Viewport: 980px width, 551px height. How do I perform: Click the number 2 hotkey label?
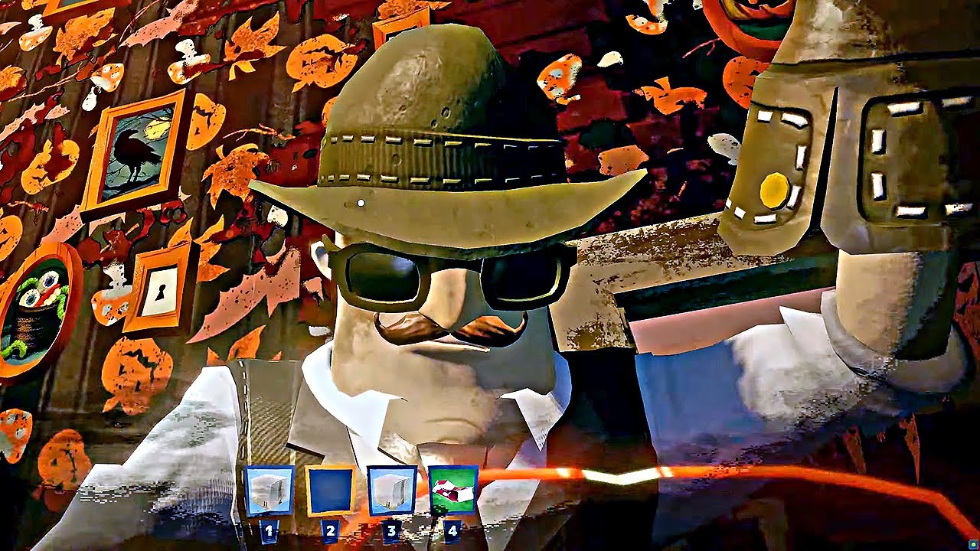[x=331, y=530]
